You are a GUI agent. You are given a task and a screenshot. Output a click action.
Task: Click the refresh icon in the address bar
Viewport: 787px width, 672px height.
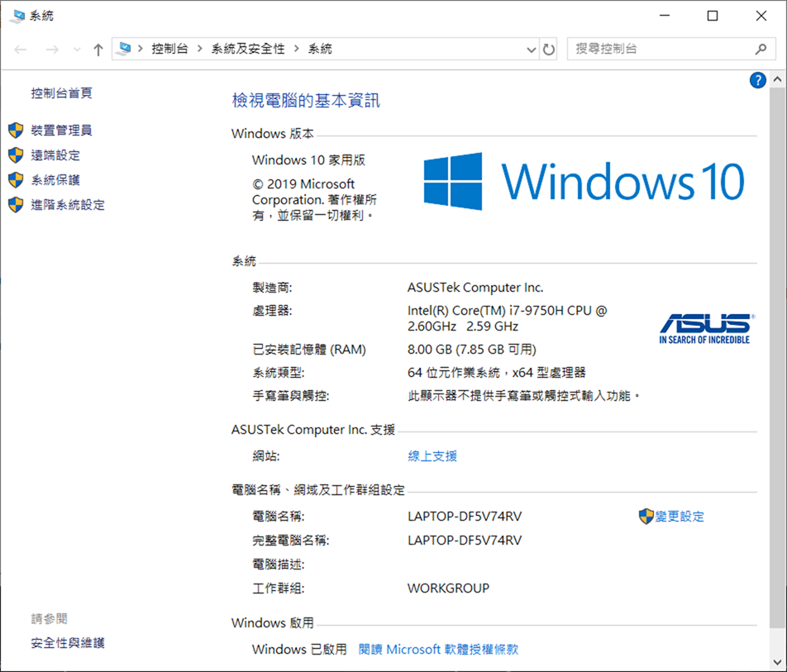[548, 49]
